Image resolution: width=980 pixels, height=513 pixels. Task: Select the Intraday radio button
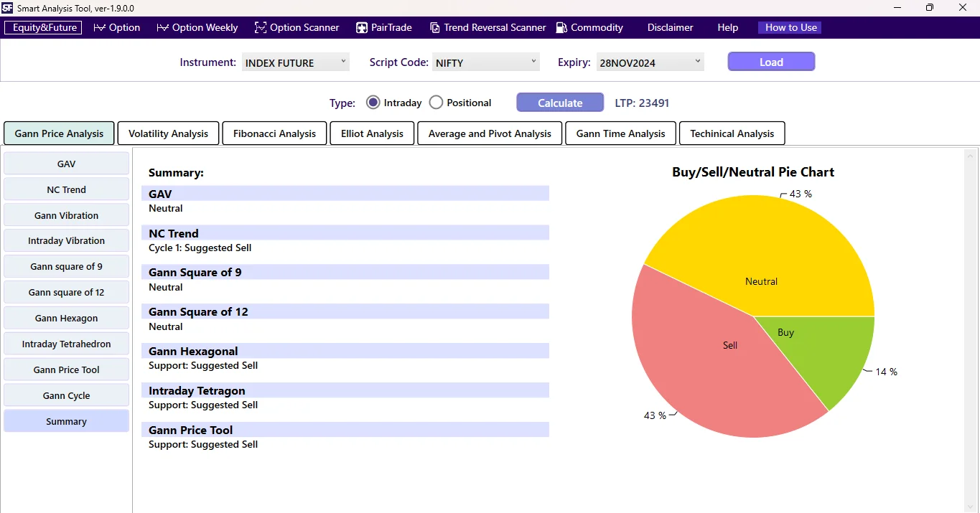[373, 102]
